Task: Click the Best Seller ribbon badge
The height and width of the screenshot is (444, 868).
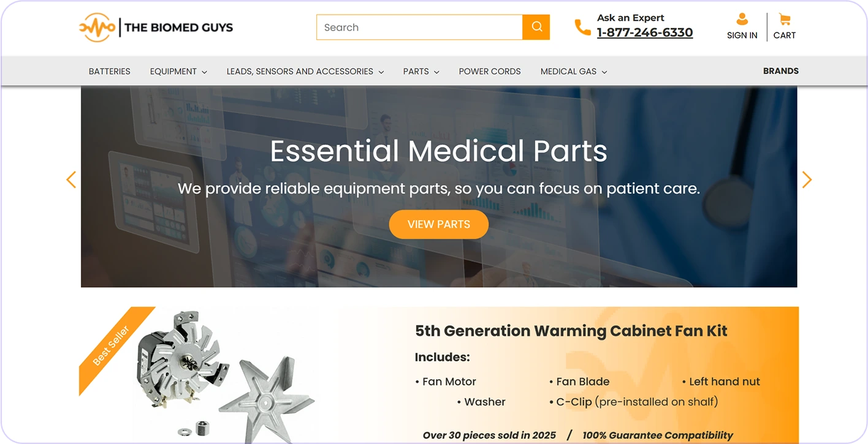Action: click(111, 347)
